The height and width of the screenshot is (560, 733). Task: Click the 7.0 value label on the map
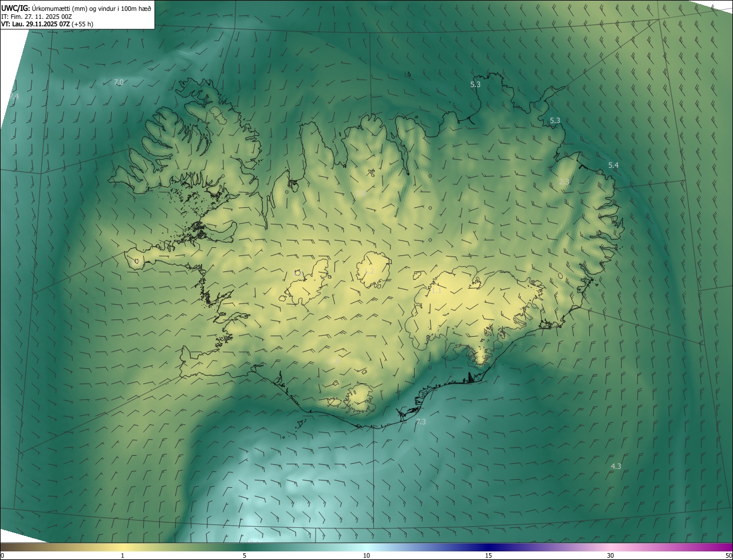click(x=119, y=82)
